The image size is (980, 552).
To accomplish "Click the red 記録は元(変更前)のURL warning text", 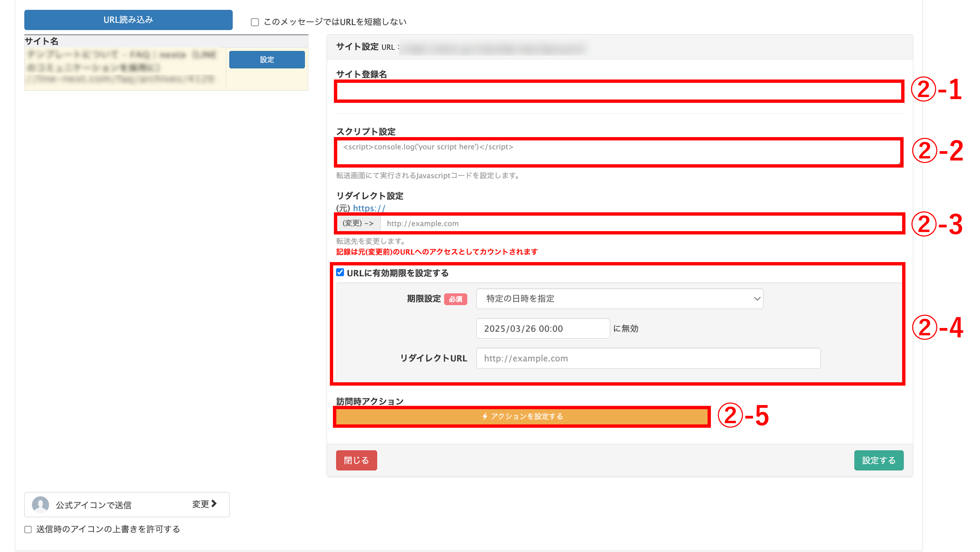I will tap(437, 252).
